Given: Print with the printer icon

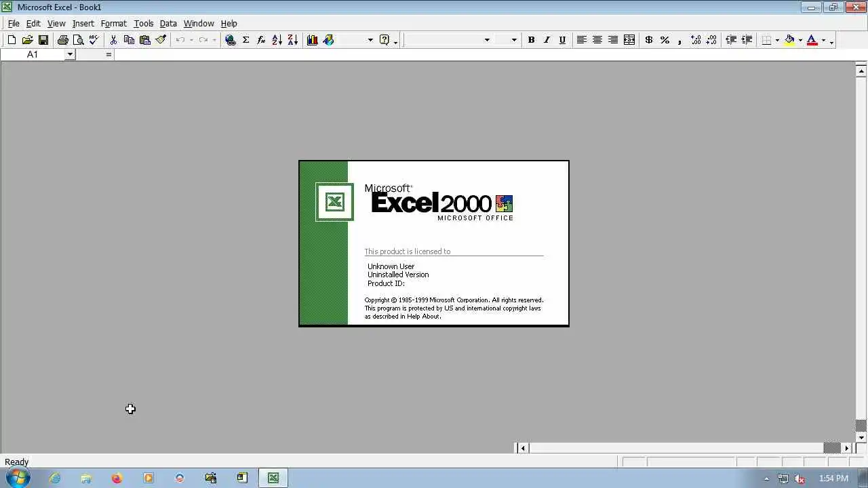Looking at the screenshot, I should point(63,40).
